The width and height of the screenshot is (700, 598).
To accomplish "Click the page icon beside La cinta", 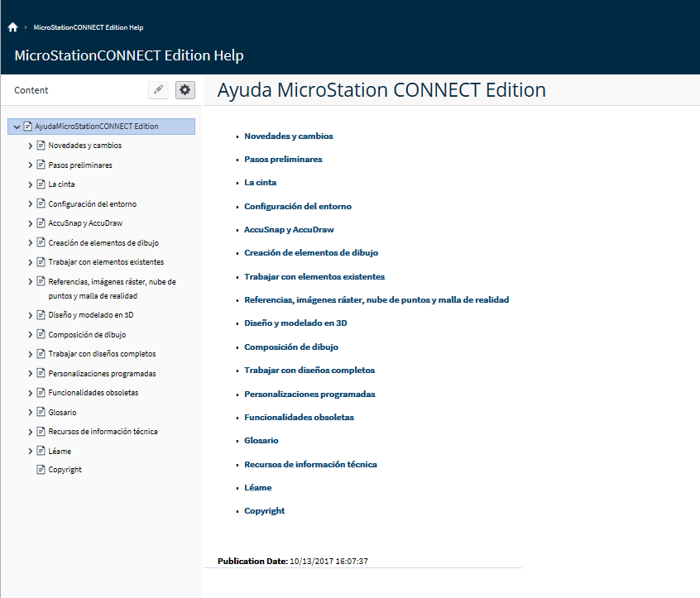I will 41,184.
